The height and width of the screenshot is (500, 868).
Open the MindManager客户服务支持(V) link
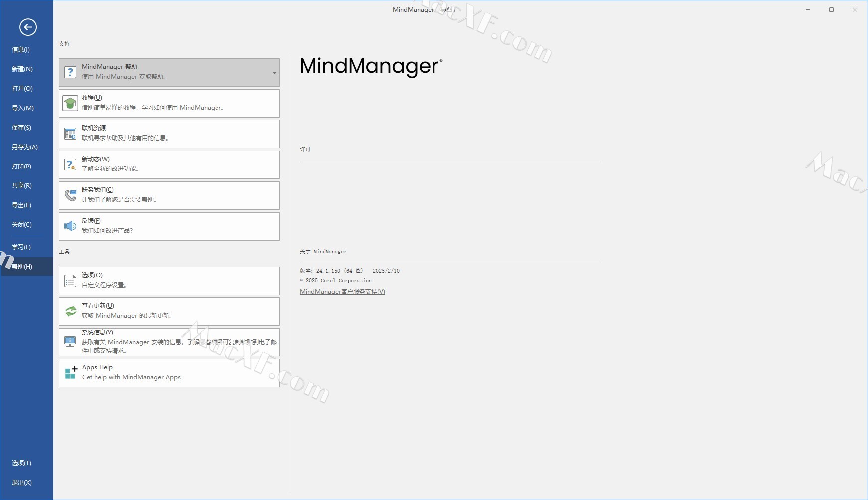pyautogui.click(x=342, y=292)
